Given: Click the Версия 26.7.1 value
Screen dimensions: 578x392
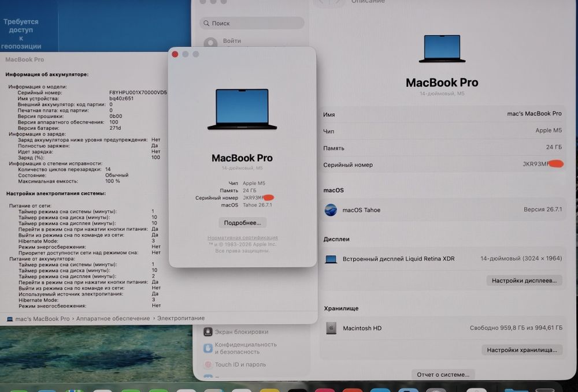Looking at the screenshot, I should click(x=543, y=210).
